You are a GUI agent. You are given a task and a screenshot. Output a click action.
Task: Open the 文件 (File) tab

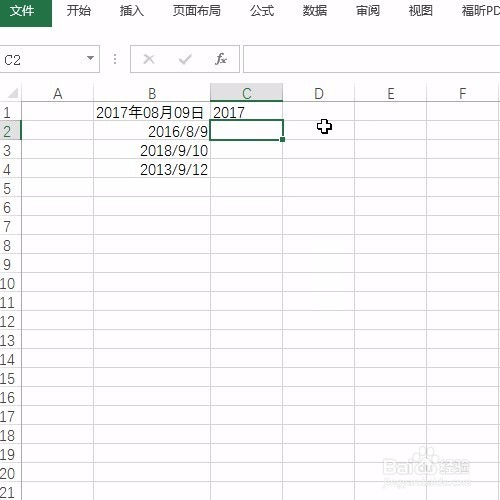23,11
